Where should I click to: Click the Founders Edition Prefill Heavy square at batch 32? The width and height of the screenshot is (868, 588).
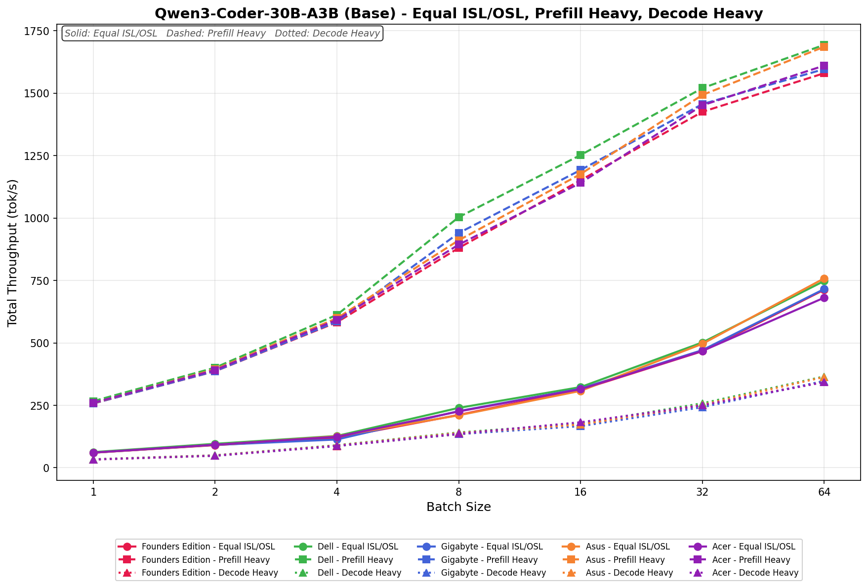pyautogui.click(x=703, y=111)
